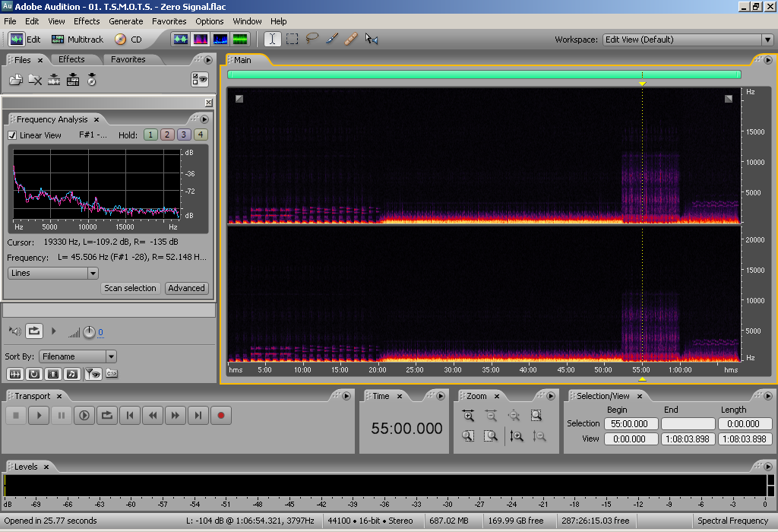
Task: Select Spectral Phase display icon
Action: tap(240, 40)
